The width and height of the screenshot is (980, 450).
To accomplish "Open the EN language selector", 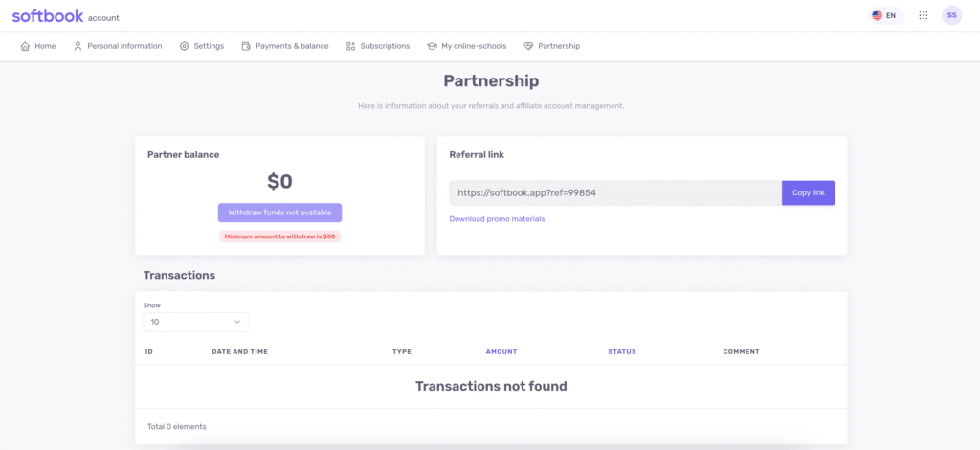I will [x=886, y=15].
